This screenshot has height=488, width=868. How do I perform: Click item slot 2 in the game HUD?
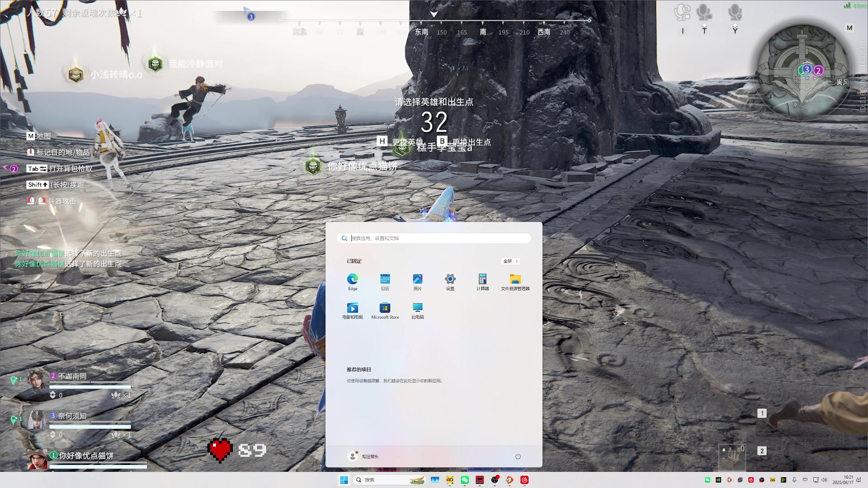coord(762,450)
